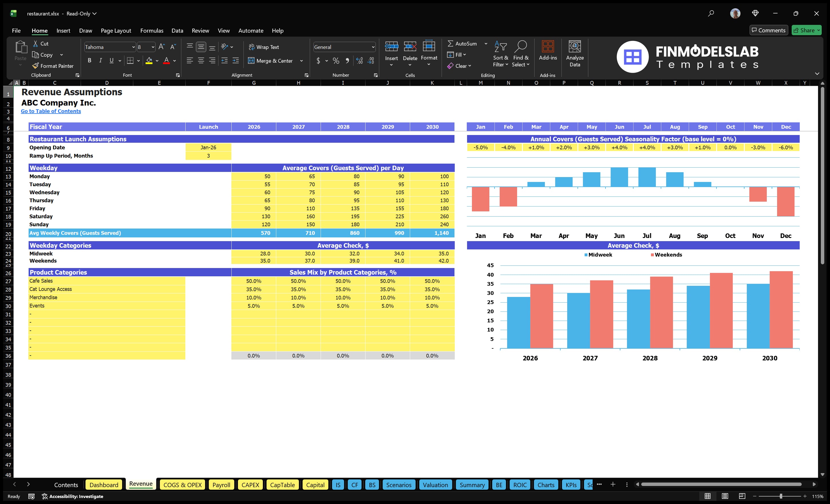Viewport: 830px width, 504px height.
Task: Switch to the Formulas ribbon tab
Action: [x=152, y=30]
